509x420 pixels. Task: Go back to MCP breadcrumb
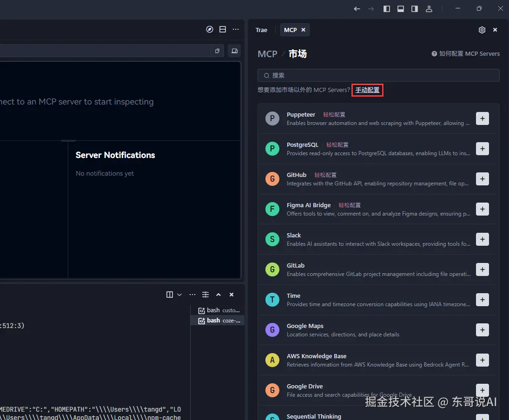(267, 54)
